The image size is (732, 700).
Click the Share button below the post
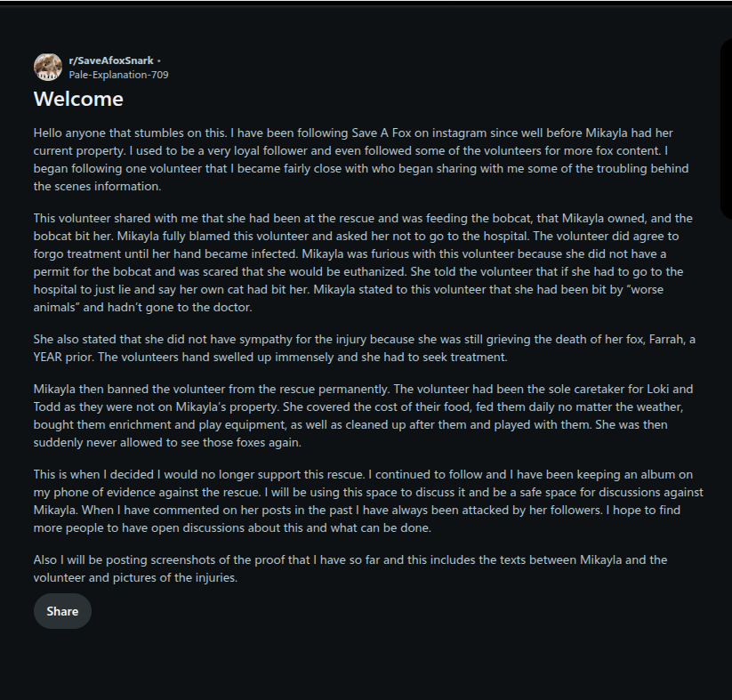coord(62,611)
